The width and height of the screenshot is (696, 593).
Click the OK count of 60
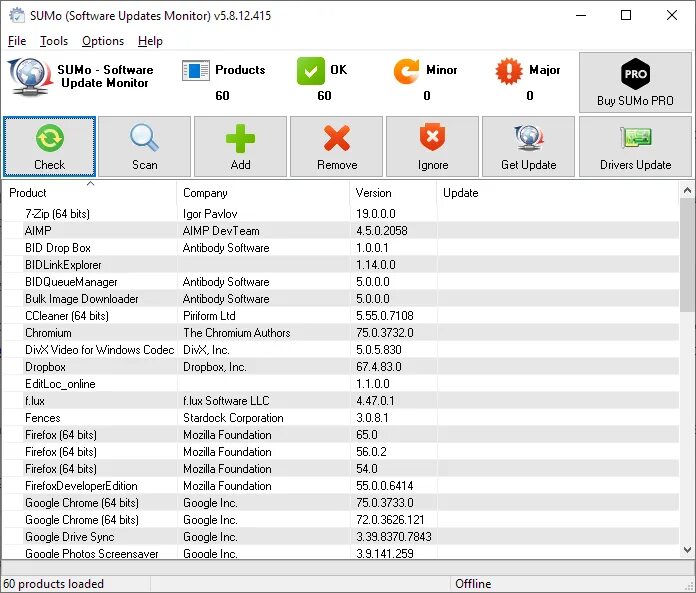click(324, 95)
